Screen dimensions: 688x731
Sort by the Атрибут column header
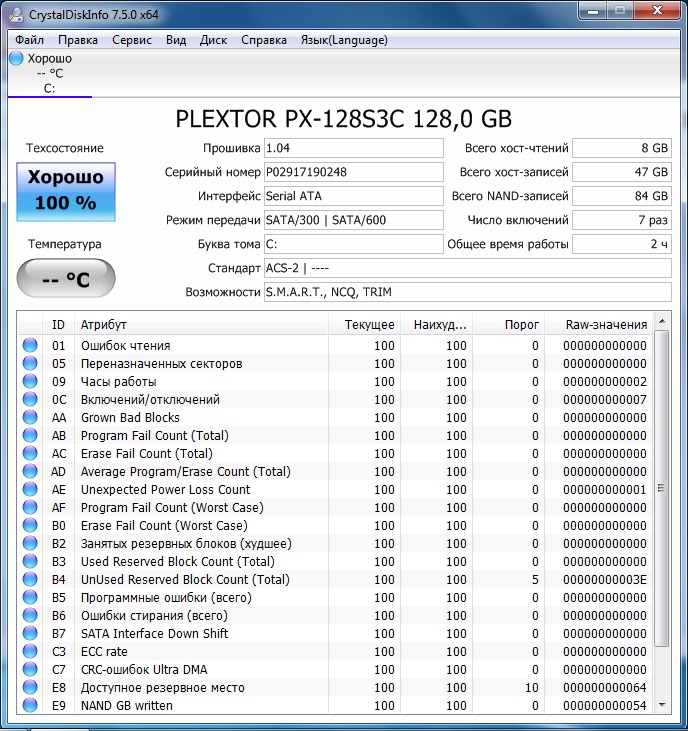click(x=201, y=324)
